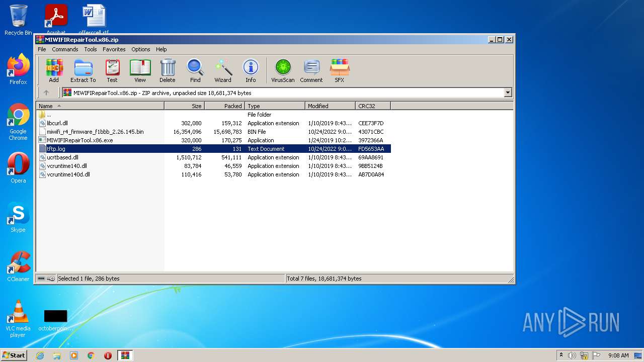
Task: Open the Commands menu
Action: click(x=65, y=49)
